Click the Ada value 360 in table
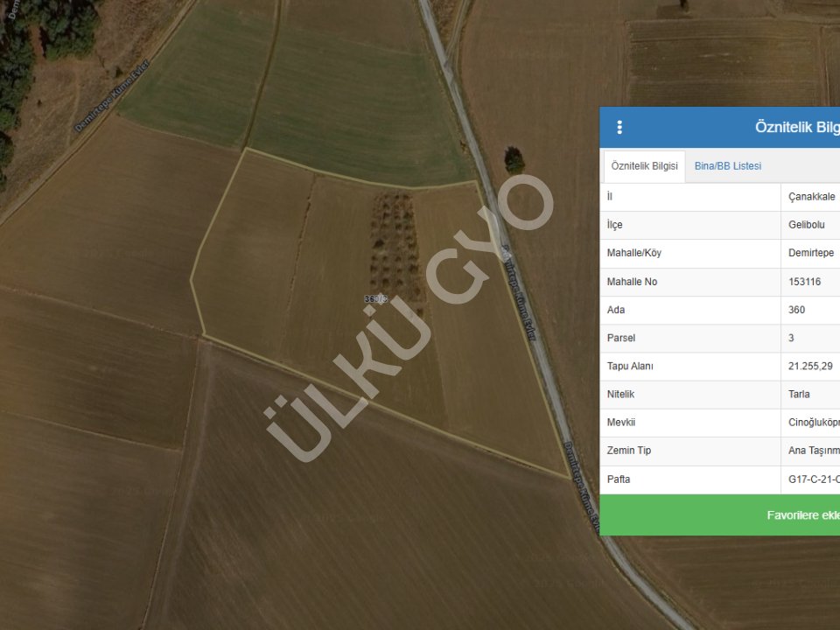 [796, 310]
